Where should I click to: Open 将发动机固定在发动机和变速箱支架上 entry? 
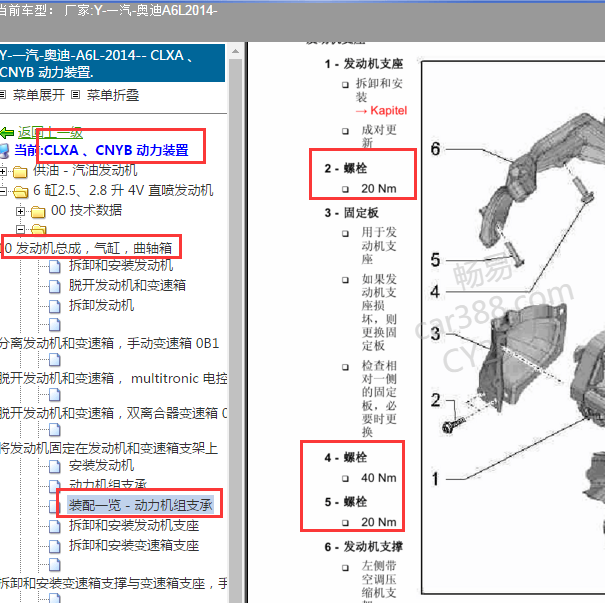pyautogui.click(x=109, y=448)
